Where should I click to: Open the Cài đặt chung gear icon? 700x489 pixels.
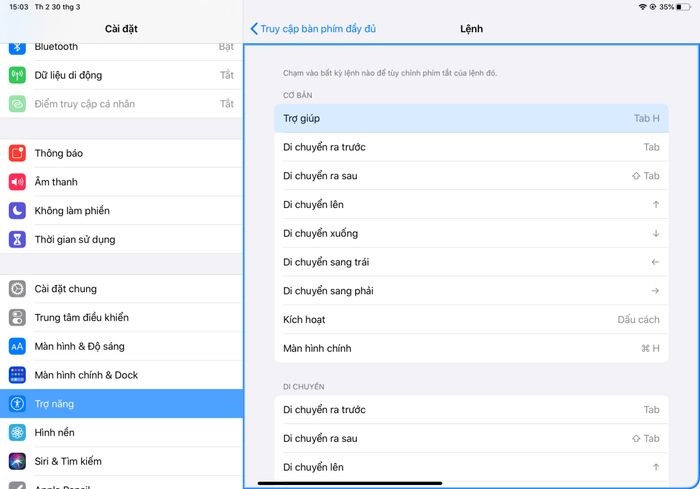(x=17, y=289)
